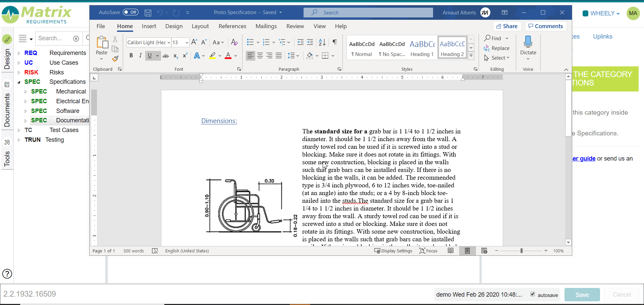Click the Share button
The height and width of the screenshot is (305, 644).
pyautogui.click(x=507, y=26)
